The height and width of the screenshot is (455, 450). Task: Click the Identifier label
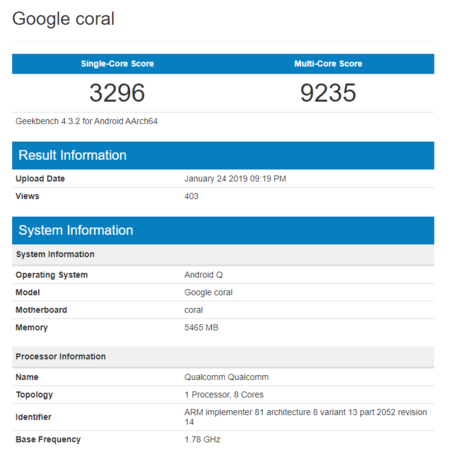click(x=33, y=417)
